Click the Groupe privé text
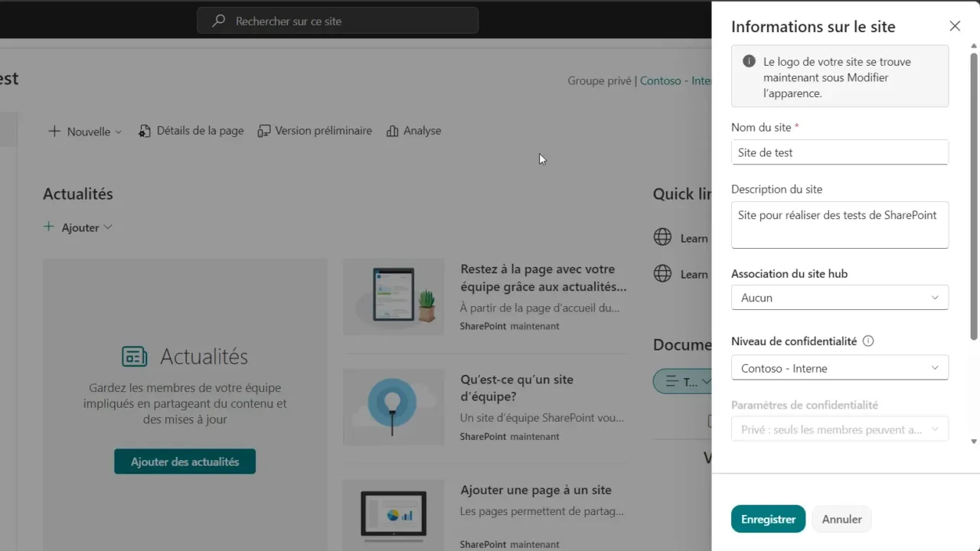Viewport: 980px width, 551px height. [599, 80]
